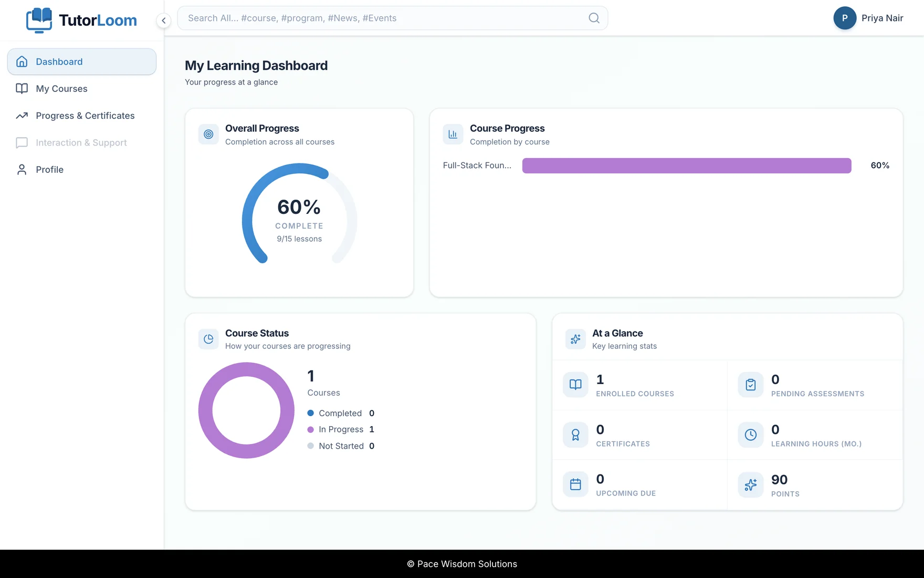This screenshot has height=578, width=924.
Task: Open the Profile page from sidebar
Action: (x=82, y=170)
